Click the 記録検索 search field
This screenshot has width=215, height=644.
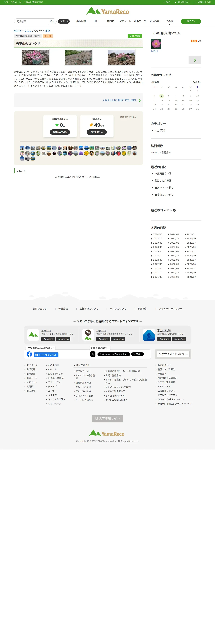[x=31, y=21]
